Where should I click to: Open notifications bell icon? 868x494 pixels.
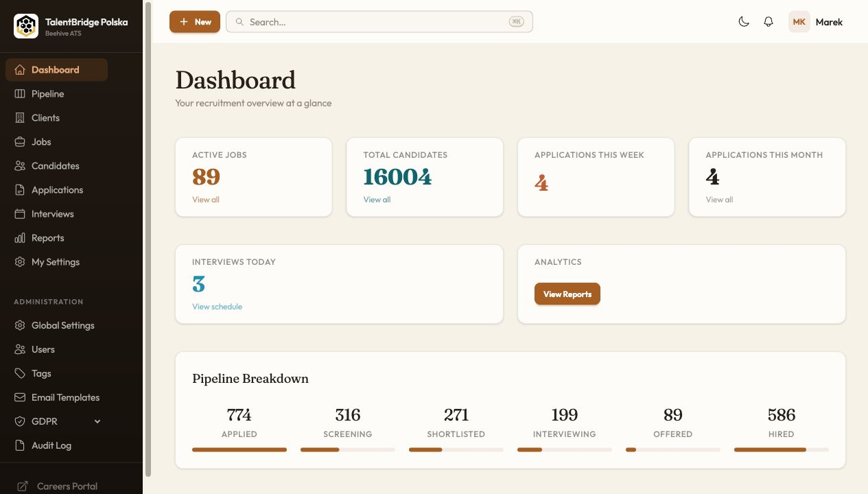[x=769, y=22]
